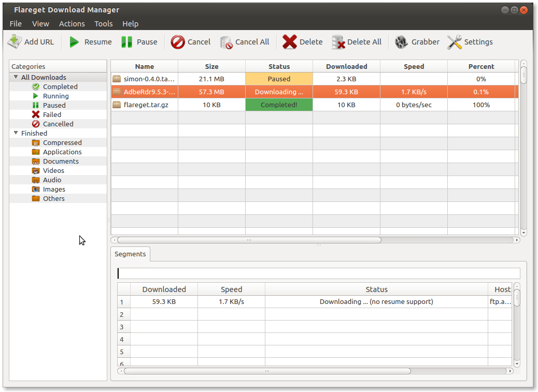Click the Categories panel header

coord(58,66)
